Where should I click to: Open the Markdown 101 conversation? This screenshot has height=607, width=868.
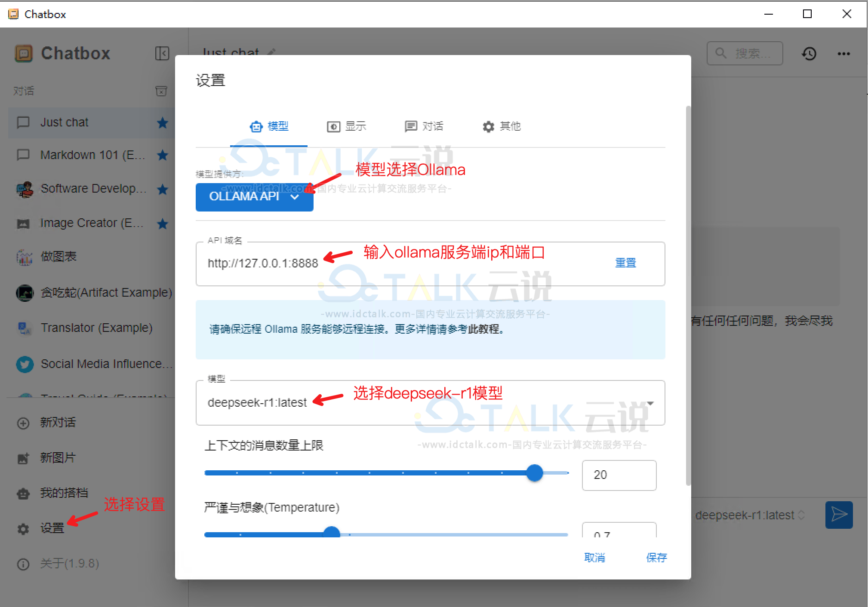[x=91, y=155]
